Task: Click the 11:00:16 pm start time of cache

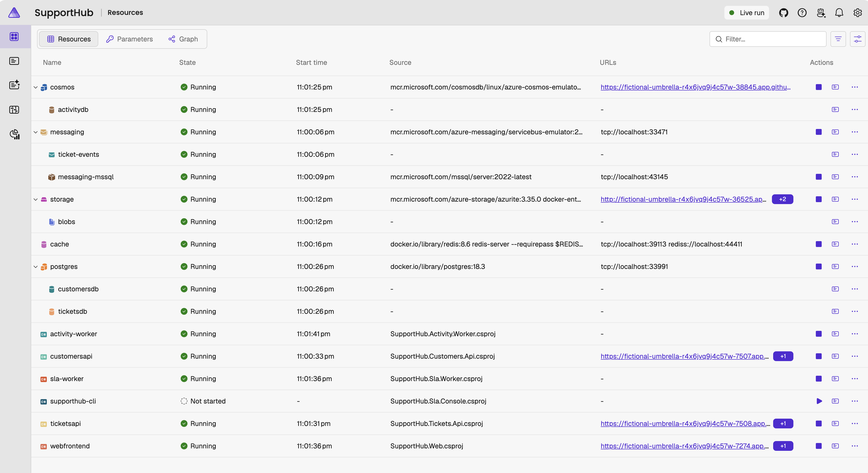Action: pos(314,244)
